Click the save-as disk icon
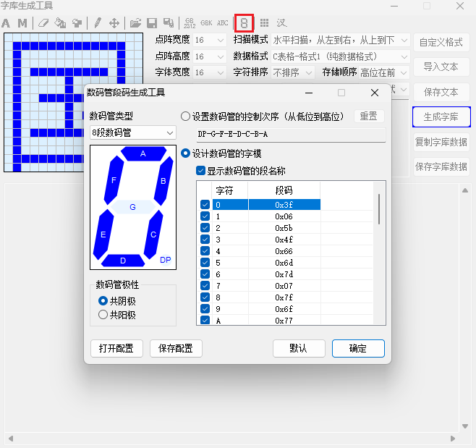Image resolution: width=476 pixels, height=448 pixels. (x=169, y=23)
